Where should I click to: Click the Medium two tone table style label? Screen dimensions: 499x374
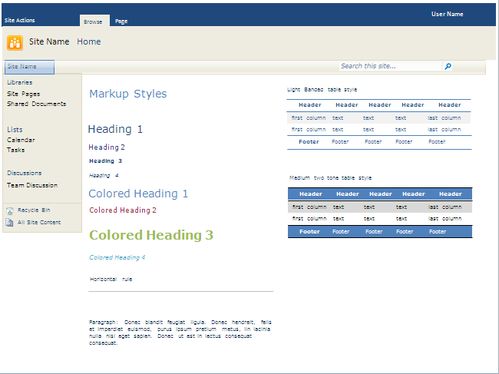coord(330,178)
